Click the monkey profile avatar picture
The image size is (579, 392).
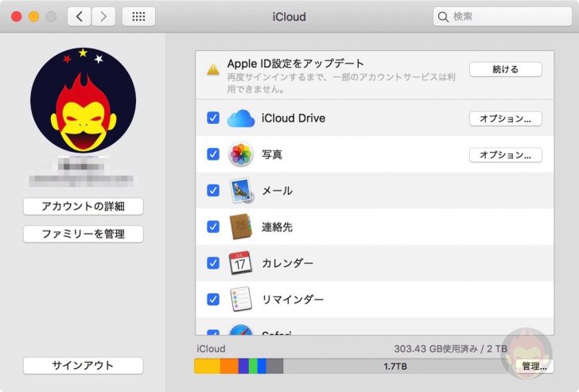pyautogui.click(x=83, y=100)
